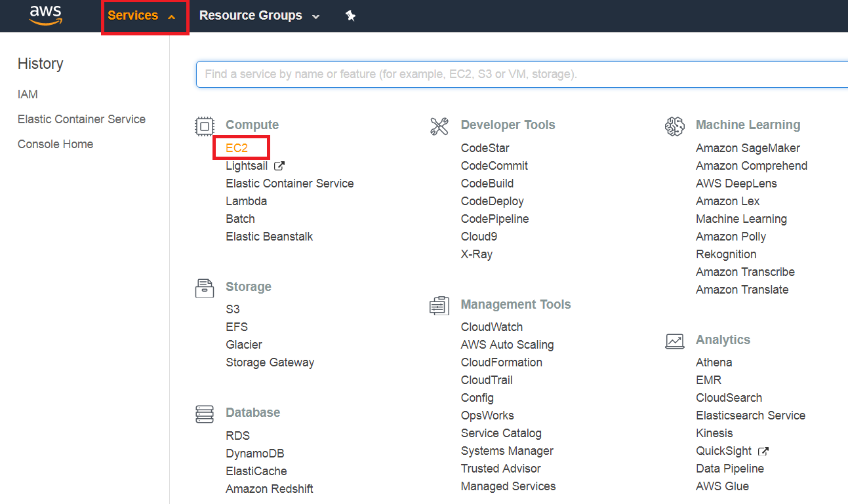
Task: Click the Developer Tools crossed-tools icon
Action: tap(439, 125)
